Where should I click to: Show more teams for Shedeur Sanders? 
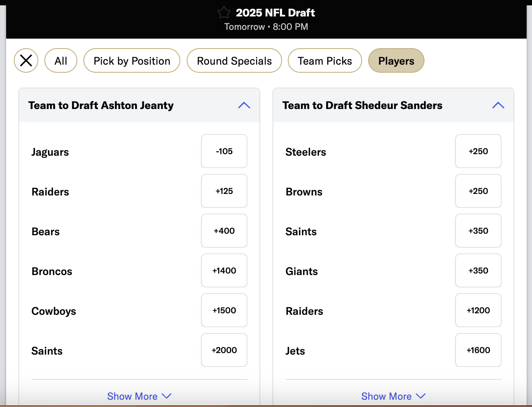point(393,396)
